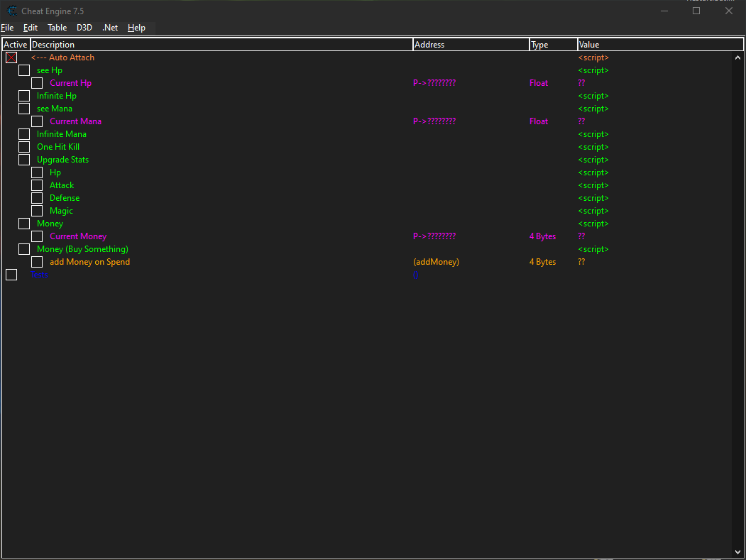The height and width of the screenshot is (560, 746).
Task: Open the Table menu
Action: pyautogui.click(x=57, y=28)
